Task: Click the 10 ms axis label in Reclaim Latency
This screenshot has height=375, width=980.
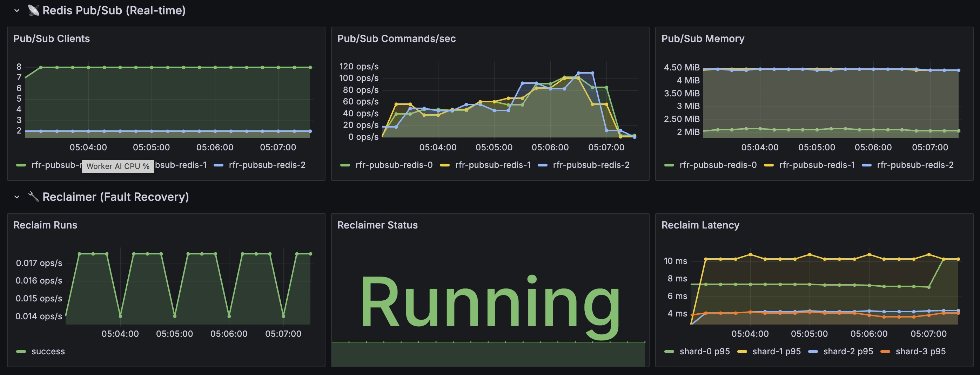Action: pyautogui.click(x=675, y=261)
